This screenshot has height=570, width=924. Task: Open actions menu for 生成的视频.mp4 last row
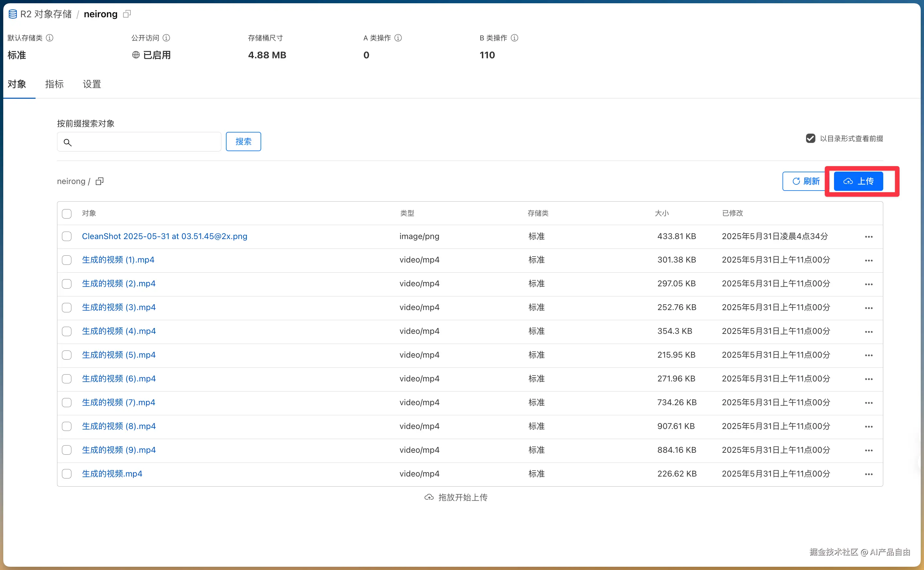(x=869, y=474)
